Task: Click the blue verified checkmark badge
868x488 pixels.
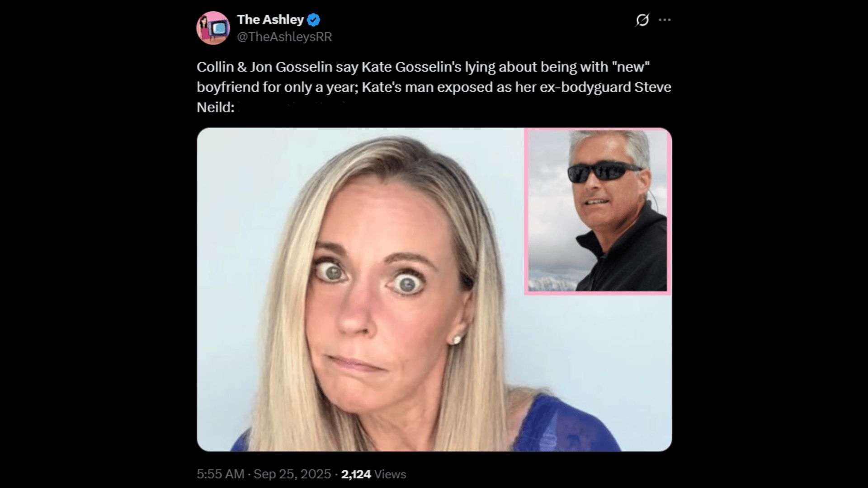Action: click(x=314, y=20)
